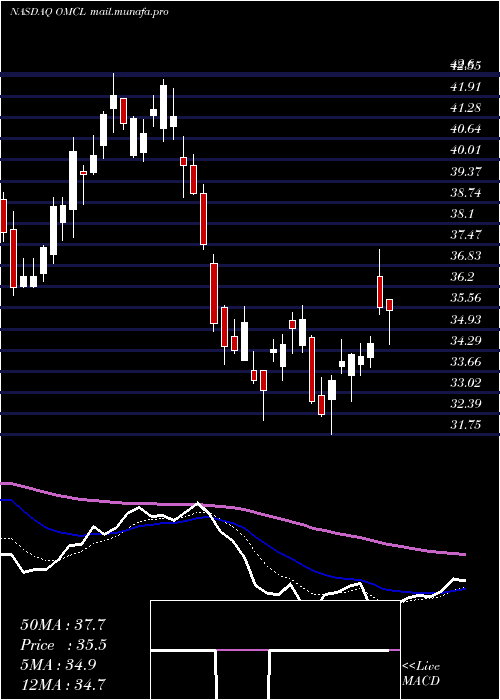Click the 31.75 price axis label
Screen dimensions: 500x700
[x=466, y=425]
